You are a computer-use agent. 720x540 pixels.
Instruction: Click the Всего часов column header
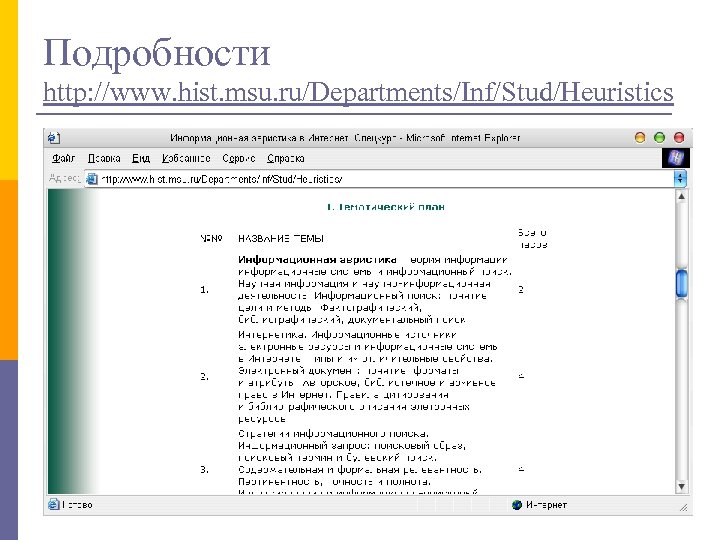(533, 238)
